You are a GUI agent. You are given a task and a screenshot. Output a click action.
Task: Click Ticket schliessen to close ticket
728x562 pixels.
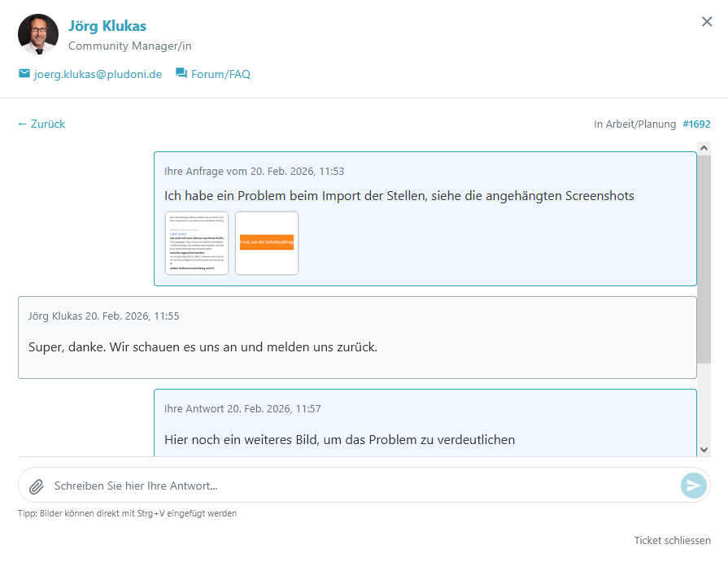click(x=672, y=541)
